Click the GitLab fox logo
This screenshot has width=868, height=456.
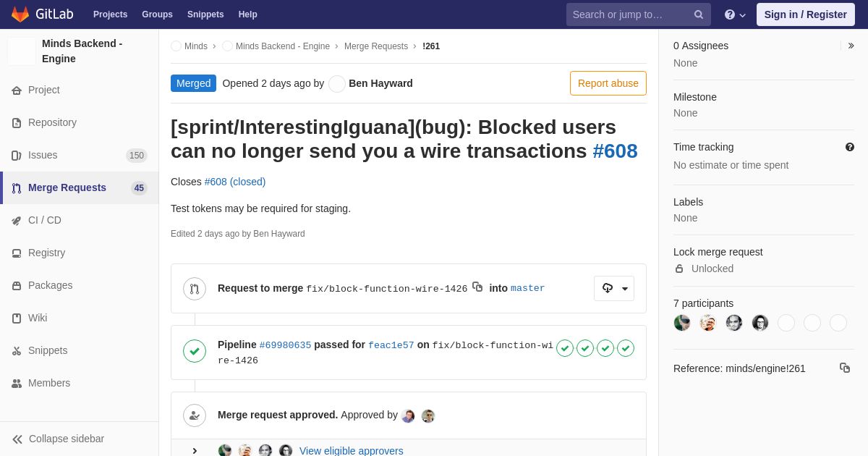(20, 14)
